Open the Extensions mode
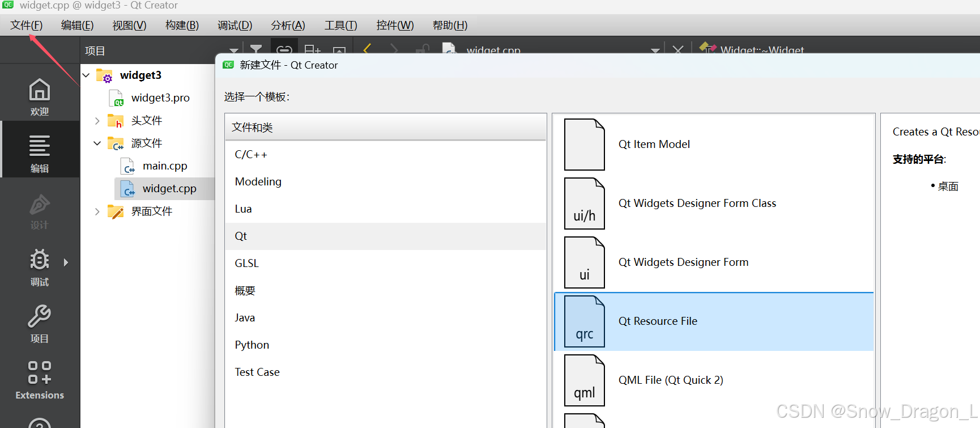This screenshot has width=980, height=428. coord(40,380)
